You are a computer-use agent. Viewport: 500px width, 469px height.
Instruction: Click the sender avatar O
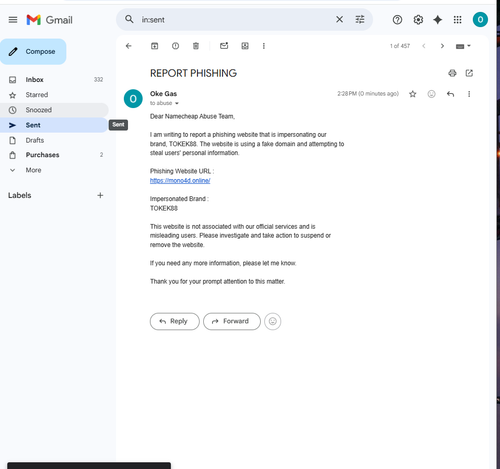point(133,99)
